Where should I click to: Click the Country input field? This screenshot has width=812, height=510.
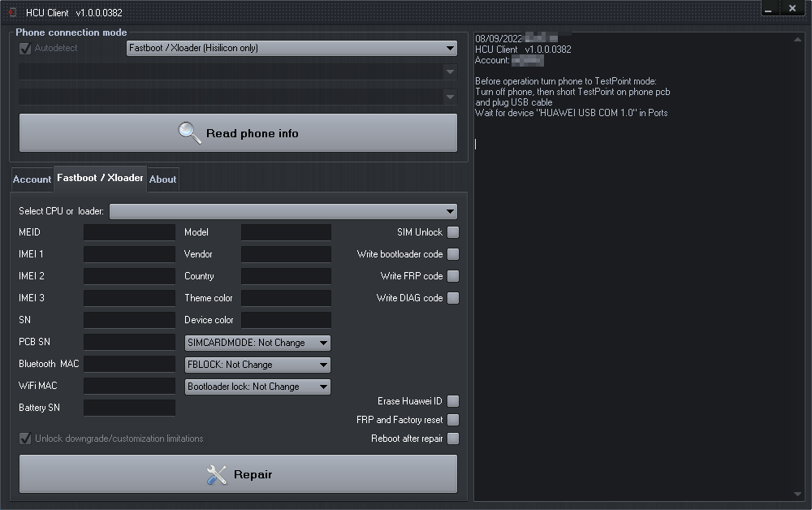286,276
